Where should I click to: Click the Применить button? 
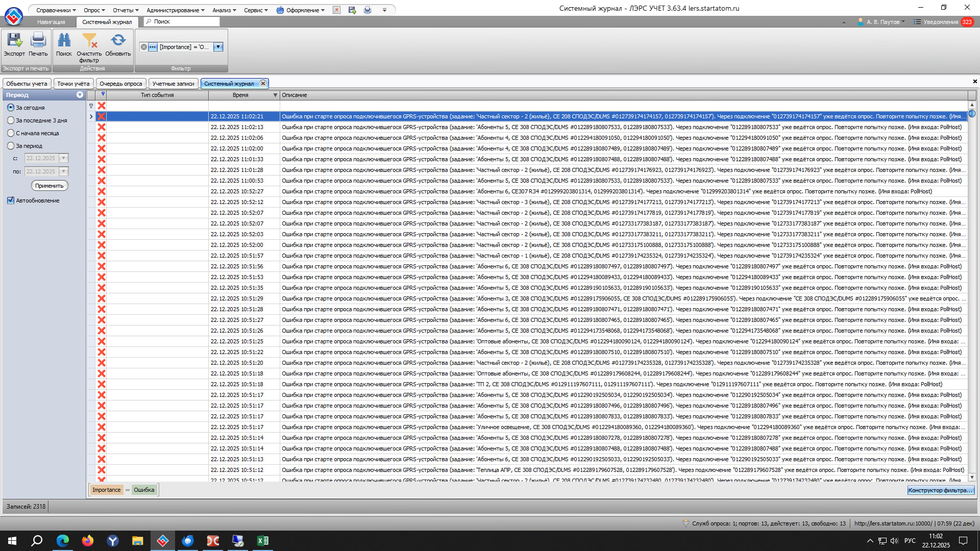click(x=50, y=186)
